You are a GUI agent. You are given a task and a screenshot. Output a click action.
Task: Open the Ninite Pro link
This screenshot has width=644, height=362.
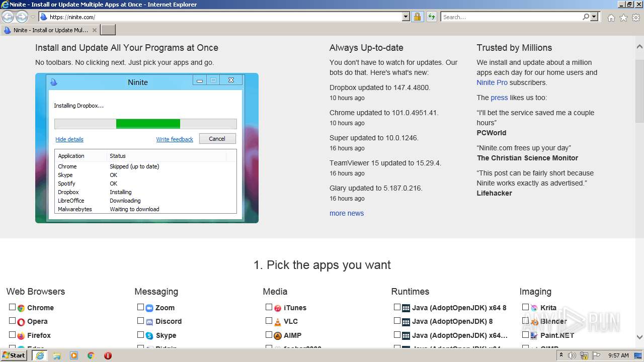pyautogui.click(x=492, y=82)
